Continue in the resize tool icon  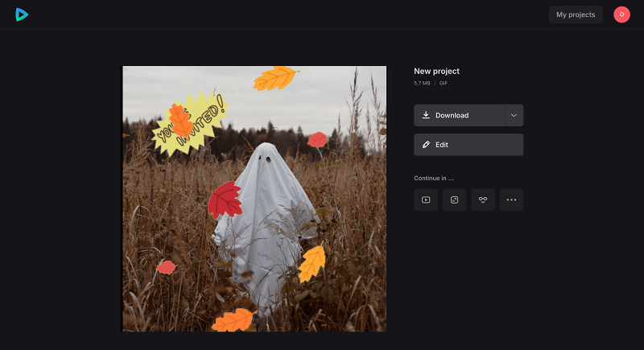454,200
